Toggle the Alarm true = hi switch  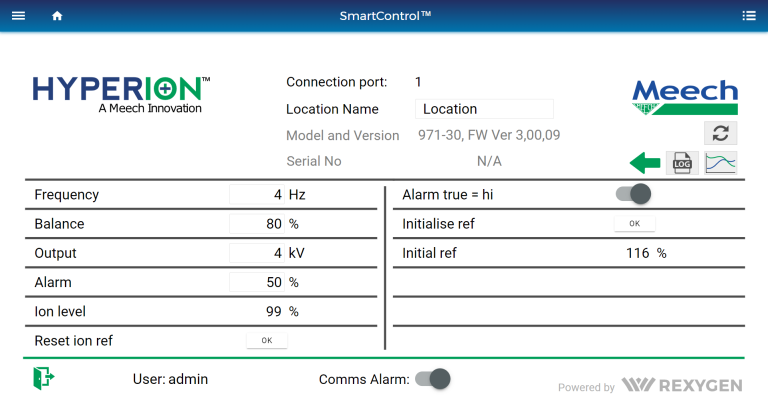[633, 194]
